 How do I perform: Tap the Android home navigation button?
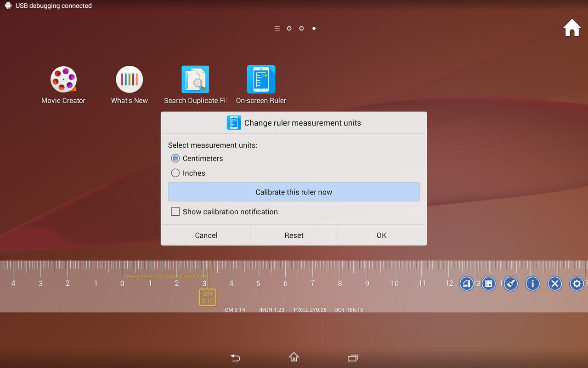(x=294, y=357)
